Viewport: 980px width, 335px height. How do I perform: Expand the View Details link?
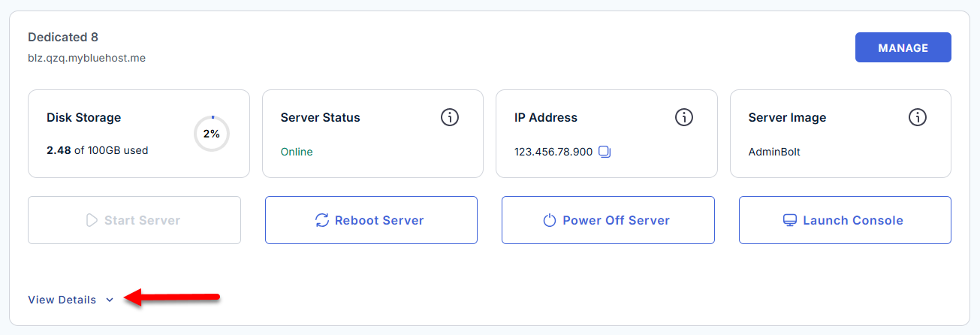pos(71,300)
